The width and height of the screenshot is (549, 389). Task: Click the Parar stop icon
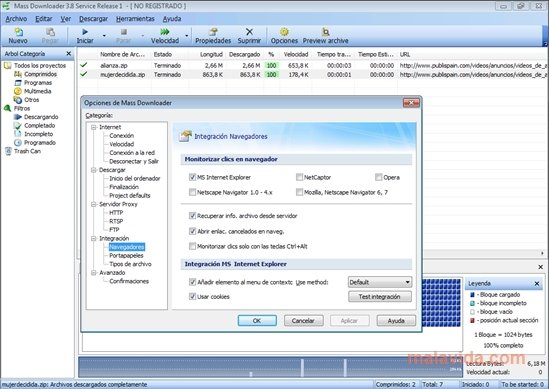click(x=124, y=32)
